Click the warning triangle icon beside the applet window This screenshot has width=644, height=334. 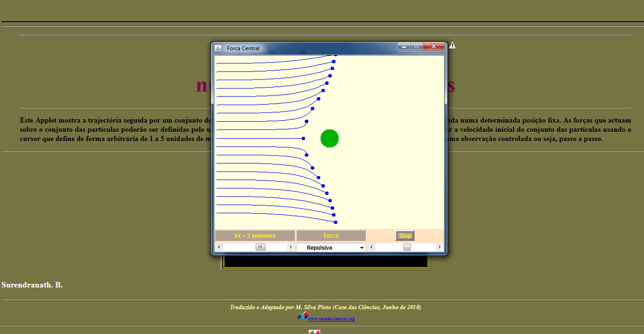pos(452,45)
